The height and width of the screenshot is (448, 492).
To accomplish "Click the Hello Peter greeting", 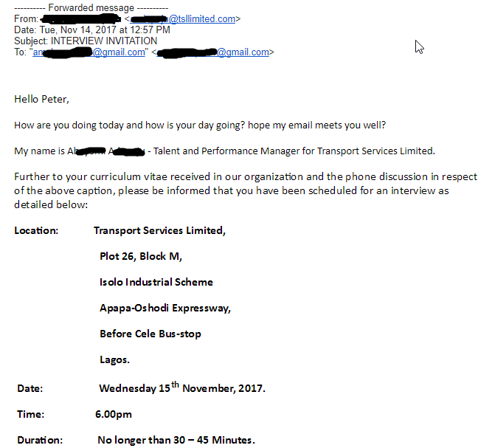I will tap(41, 99).
